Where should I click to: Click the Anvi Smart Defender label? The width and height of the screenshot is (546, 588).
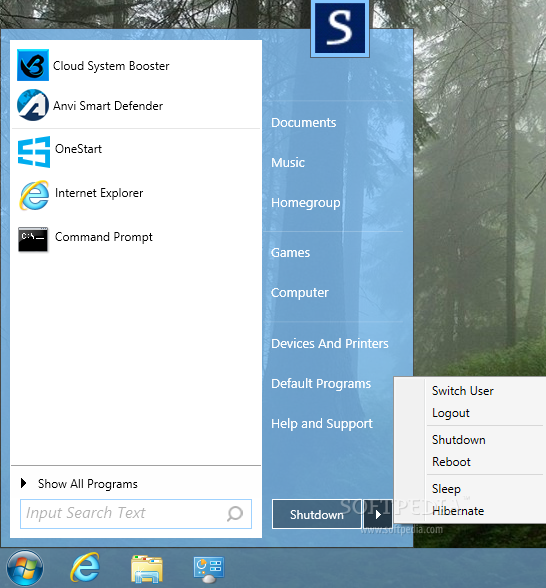click(x=108, y=106)
